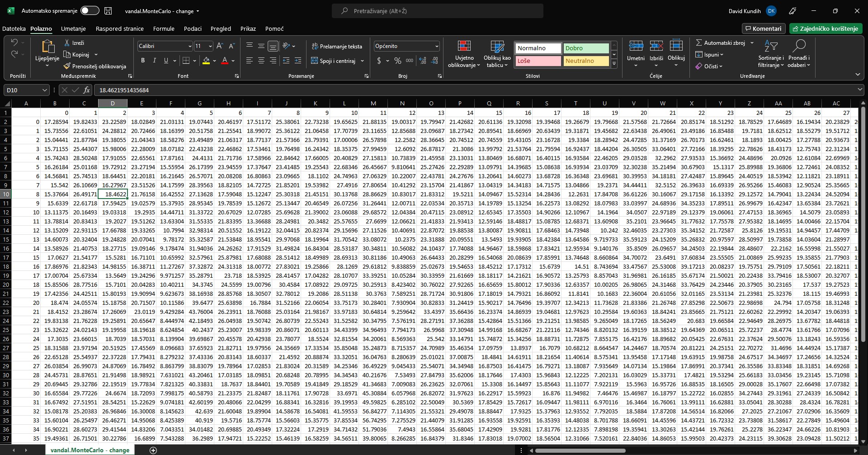
Task: Click the Komentari button
Action: (x=764, y=28)
